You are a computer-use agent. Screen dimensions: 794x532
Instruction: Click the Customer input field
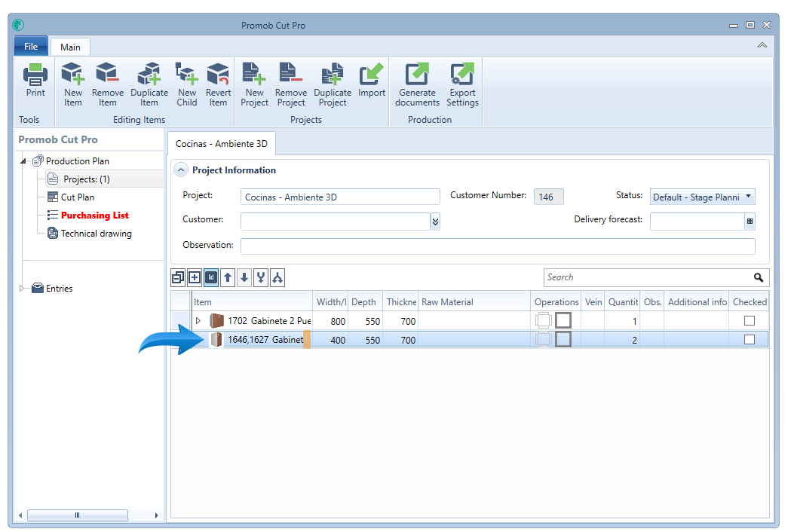(336, 222)
